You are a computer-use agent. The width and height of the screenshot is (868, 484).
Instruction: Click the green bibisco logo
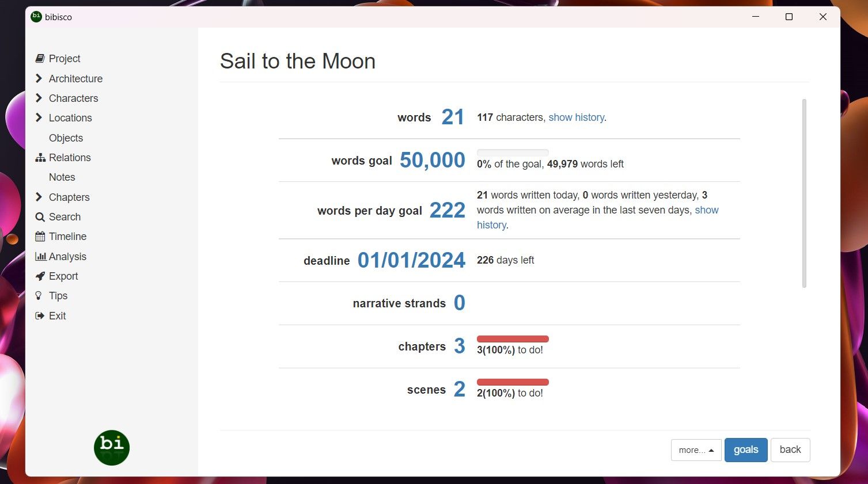click(x=112, y=447)
